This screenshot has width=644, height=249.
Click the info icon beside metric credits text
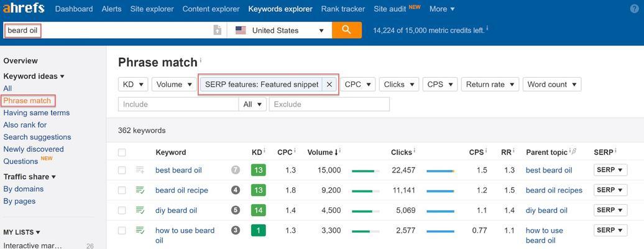pos(487,29)
